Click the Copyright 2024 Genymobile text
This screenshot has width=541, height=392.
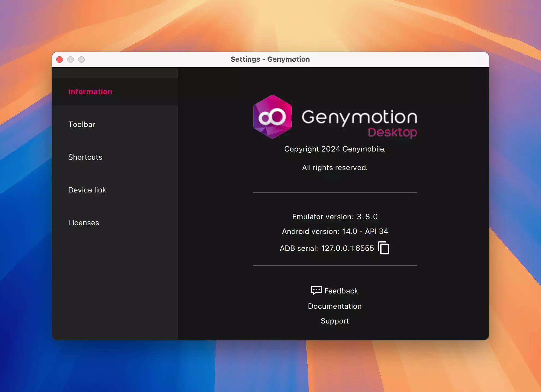pyautogui.click(x=334, y=149)
